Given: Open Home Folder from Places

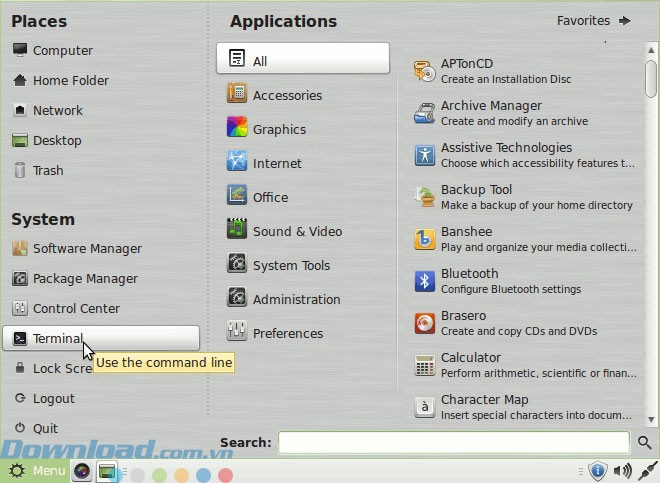Looking at the screenshot, I should (x=70, y=80).
